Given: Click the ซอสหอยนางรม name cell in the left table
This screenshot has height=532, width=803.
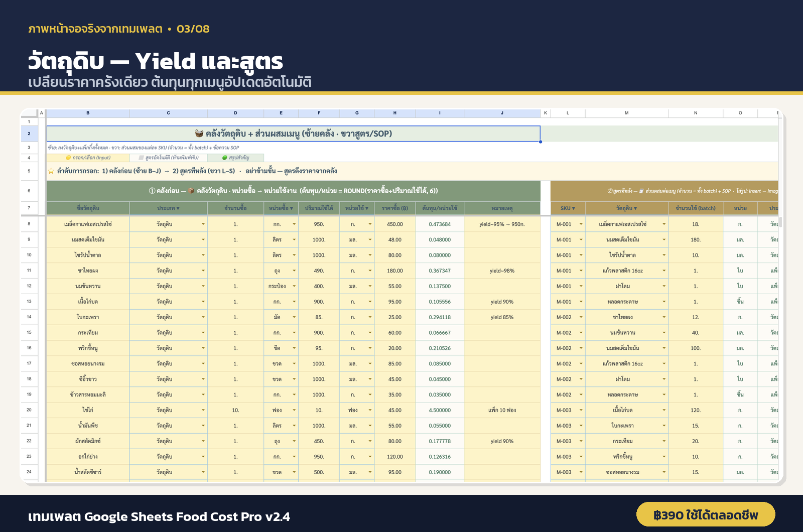Looking at the screenshot, I should tap(88, 363).
